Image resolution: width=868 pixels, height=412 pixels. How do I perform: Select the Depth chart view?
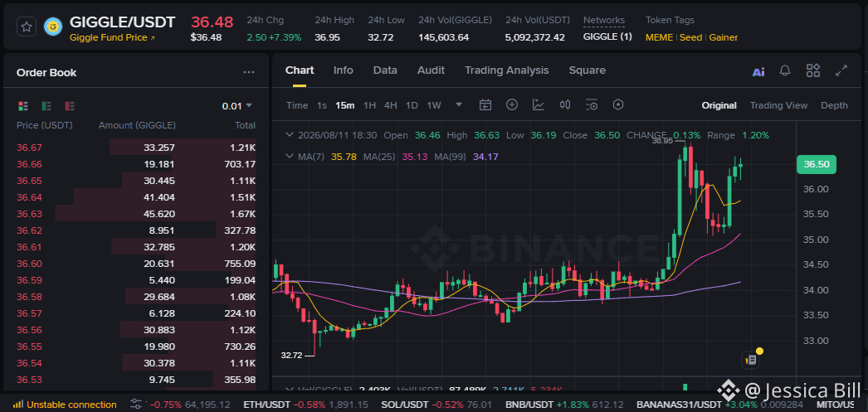tap(834, 105)
